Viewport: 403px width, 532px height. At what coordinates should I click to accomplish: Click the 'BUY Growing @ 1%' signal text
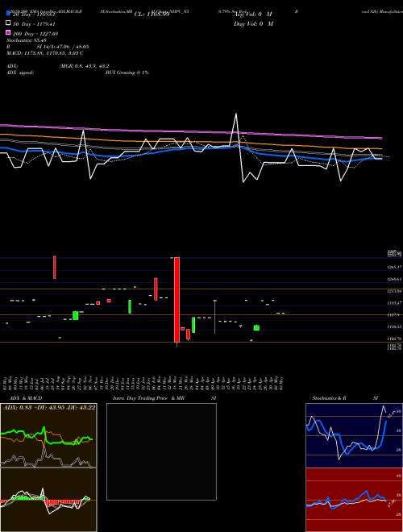click(x=127, y=73)
